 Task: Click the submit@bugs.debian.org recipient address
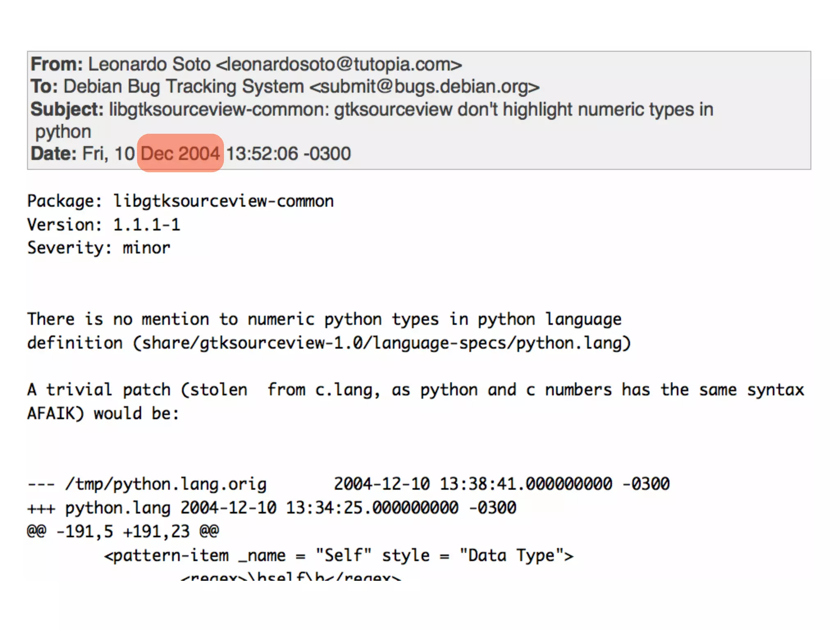[424, 87]
